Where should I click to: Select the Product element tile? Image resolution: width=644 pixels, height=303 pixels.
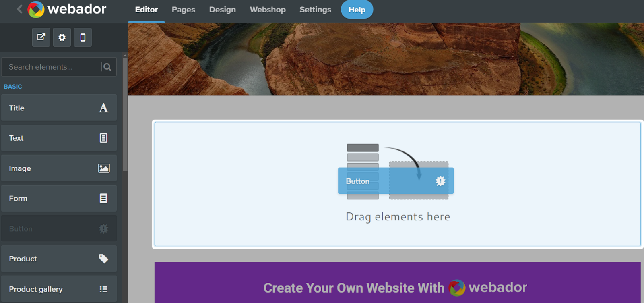(x=59, y=259)
